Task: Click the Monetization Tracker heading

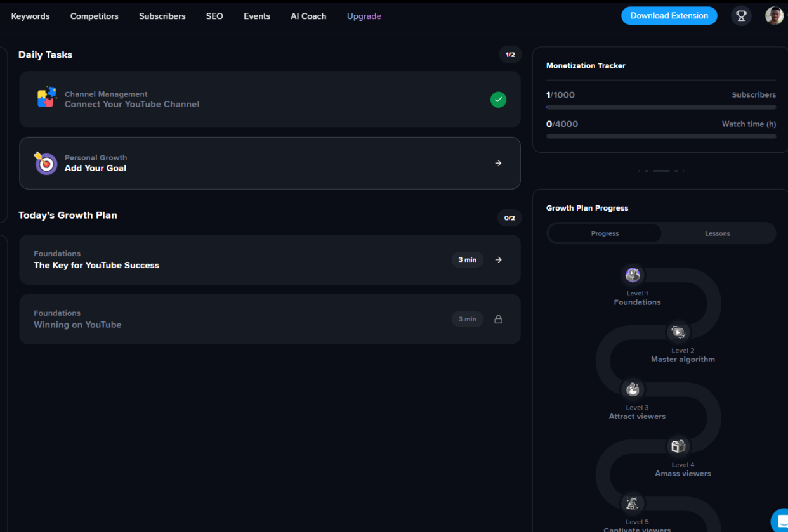Action: tap(586, 65)
